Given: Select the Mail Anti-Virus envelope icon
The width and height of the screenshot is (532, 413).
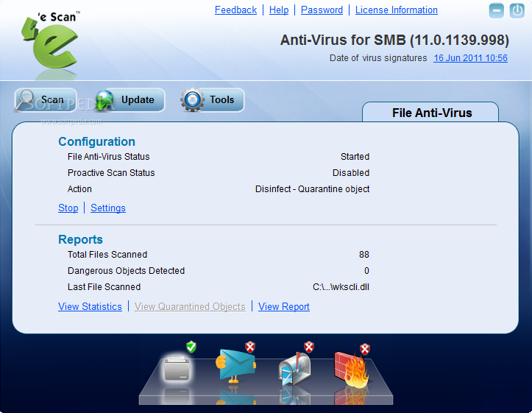Looking at the screenshot, I should (235, 366).
